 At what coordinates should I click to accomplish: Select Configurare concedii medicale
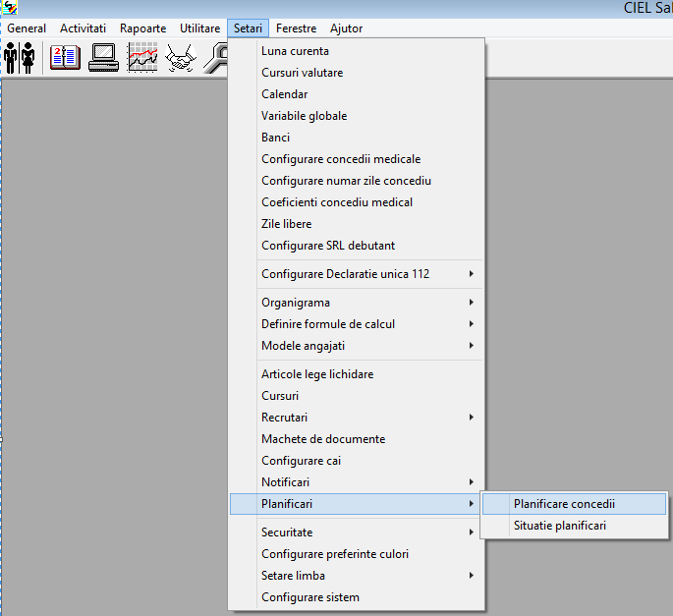click(x=357, y=159)
